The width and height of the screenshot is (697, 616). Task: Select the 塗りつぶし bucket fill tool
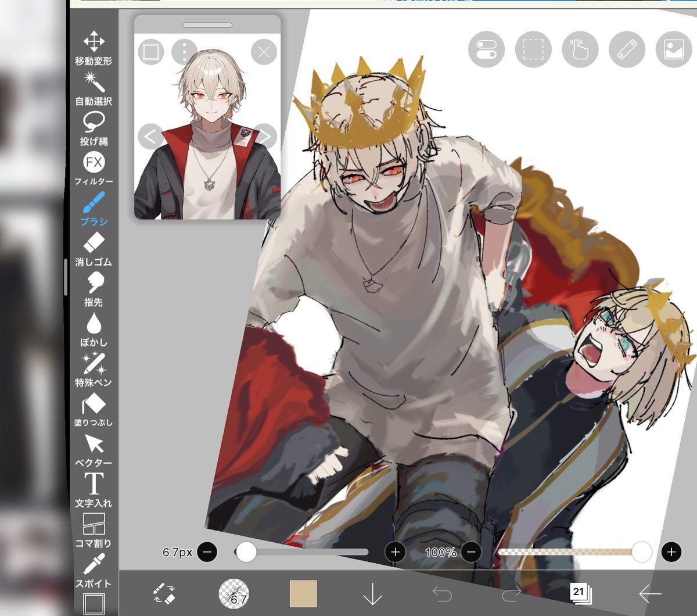click(94, 410)
